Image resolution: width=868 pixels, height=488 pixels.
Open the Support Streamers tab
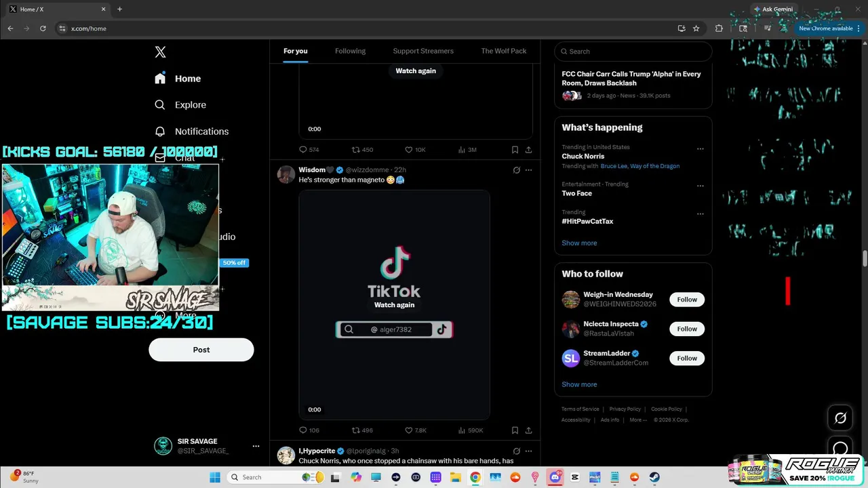point(423,52)
